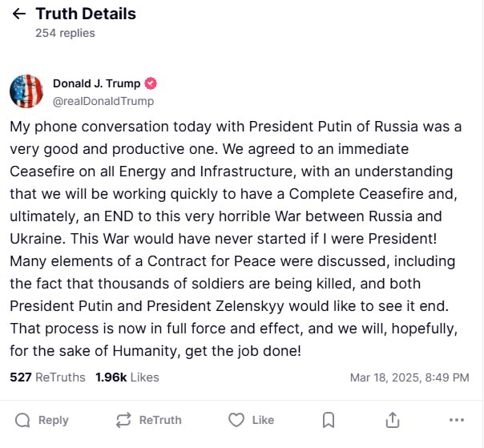Open the Donald J. Trump display name
The height and width of the screenshot is (448, 484).
click(96, 83)
